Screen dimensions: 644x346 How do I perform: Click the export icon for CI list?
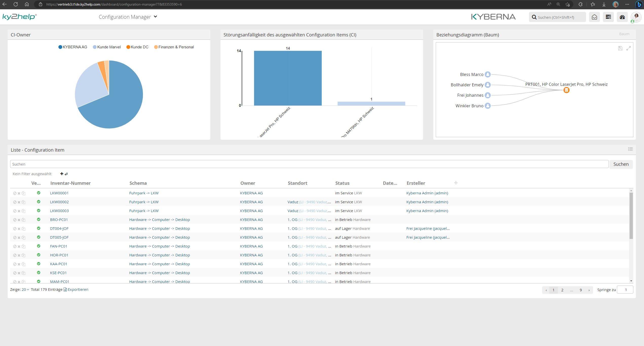click(x=65, y=289)
